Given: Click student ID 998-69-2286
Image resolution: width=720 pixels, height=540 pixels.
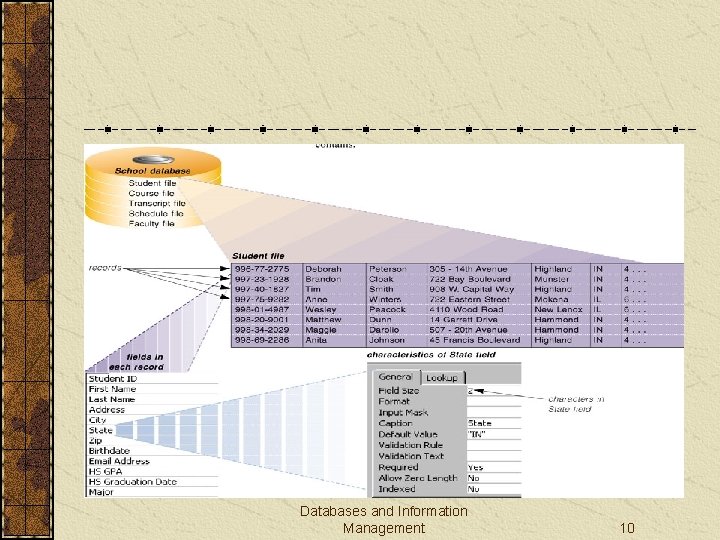Looking at the screenshot, I should click(x=262, y=340).
